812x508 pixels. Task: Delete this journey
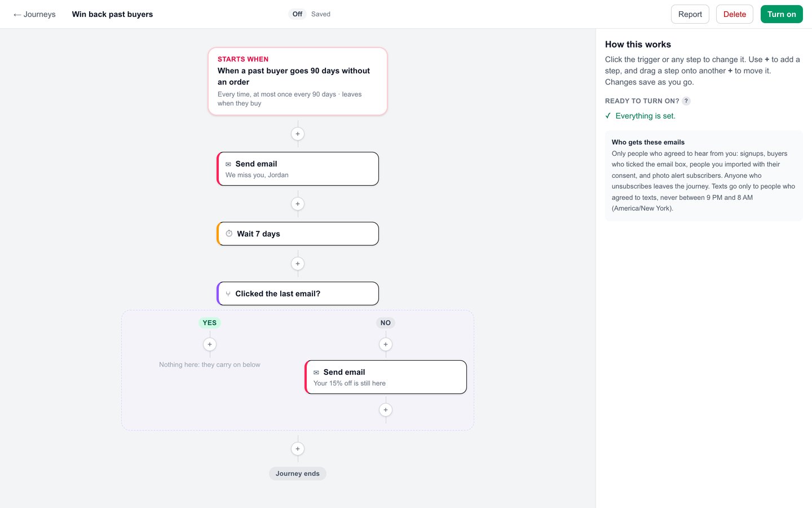click(735, 14)
